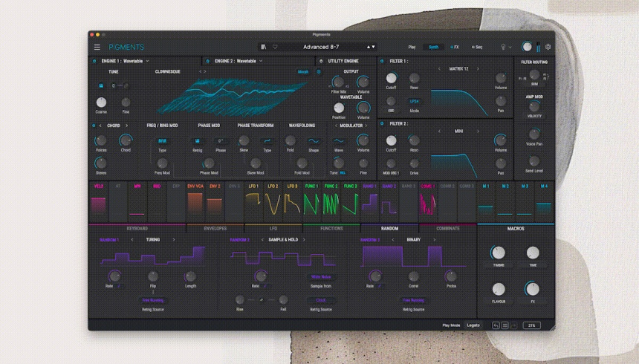Click the Filter Routing SUM label
The image size is (639, 364).
tap(534, 84)
